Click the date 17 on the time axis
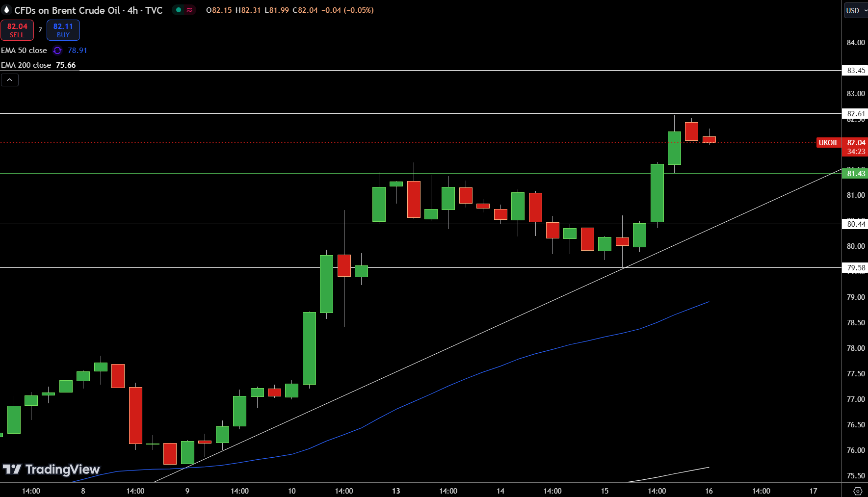868x497 pixels. [x=814, y=491]
